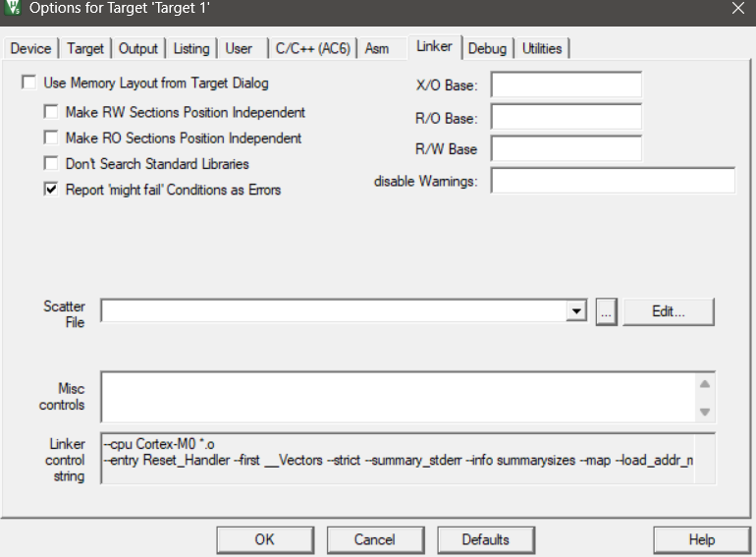The image size is (756, 557).
Task: Toggle Don't Search Standard Libraries checkbox
Action: [51, 164]
